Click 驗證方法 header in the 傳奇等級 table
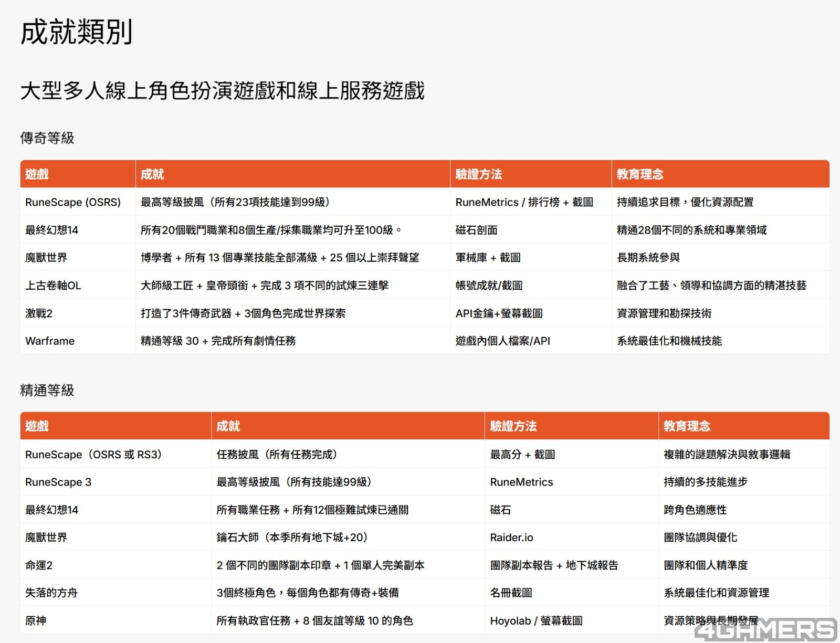 479,174
